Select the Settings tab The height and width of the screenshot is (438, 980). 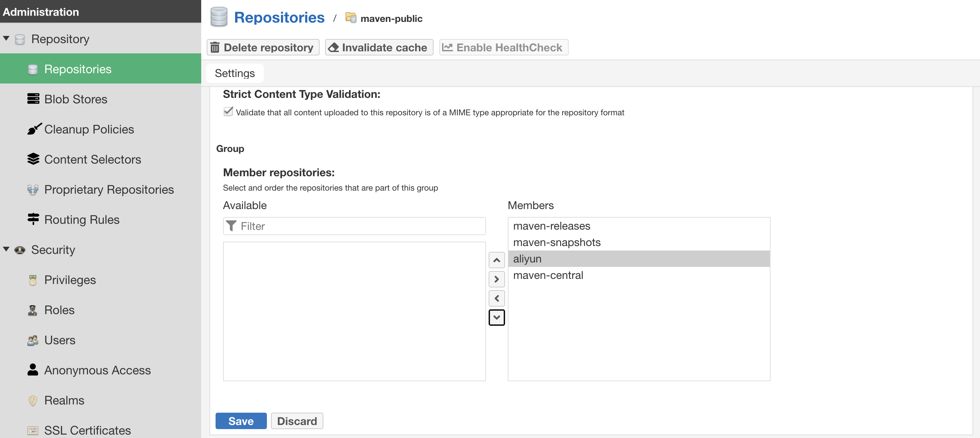pos(235,73)
